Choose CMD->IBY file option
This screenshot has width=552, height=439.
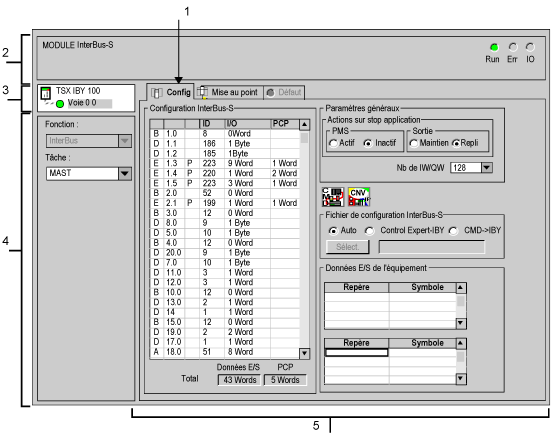(453, 231)
